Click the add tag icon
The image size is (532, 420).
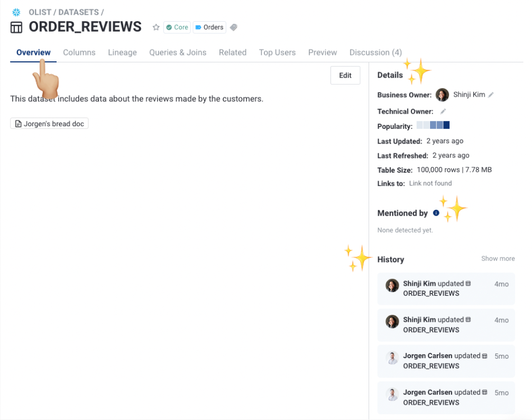[234, 27]
